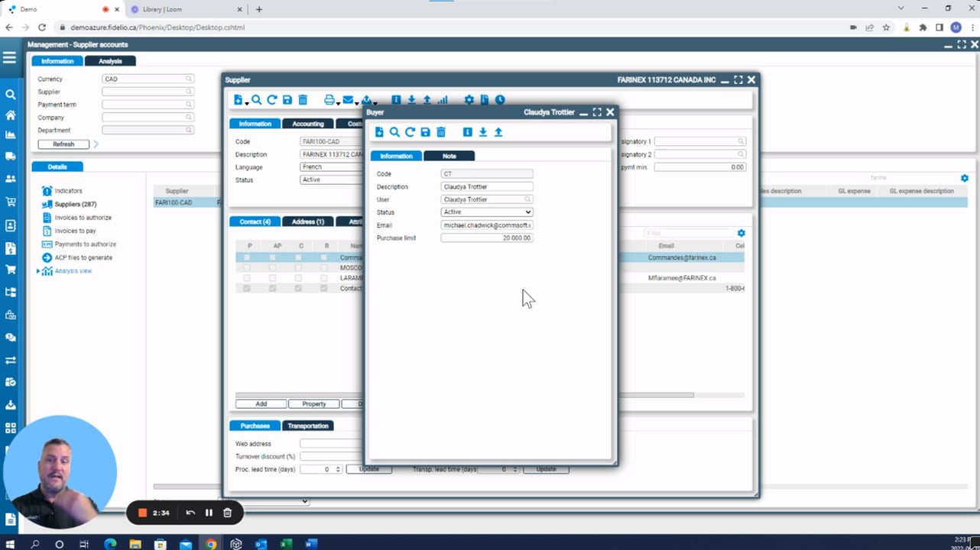Screen dimensions: 980x550
Task: Open address book icon in left sidebar
Action: tap(10, 226)
